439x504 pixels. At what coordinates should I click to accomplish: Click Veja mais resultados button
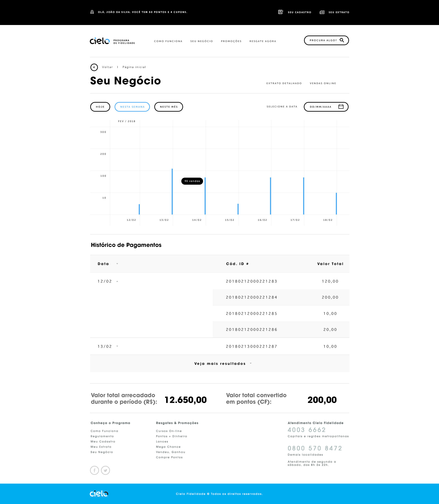pyautogui.click(x=220, y=363)
